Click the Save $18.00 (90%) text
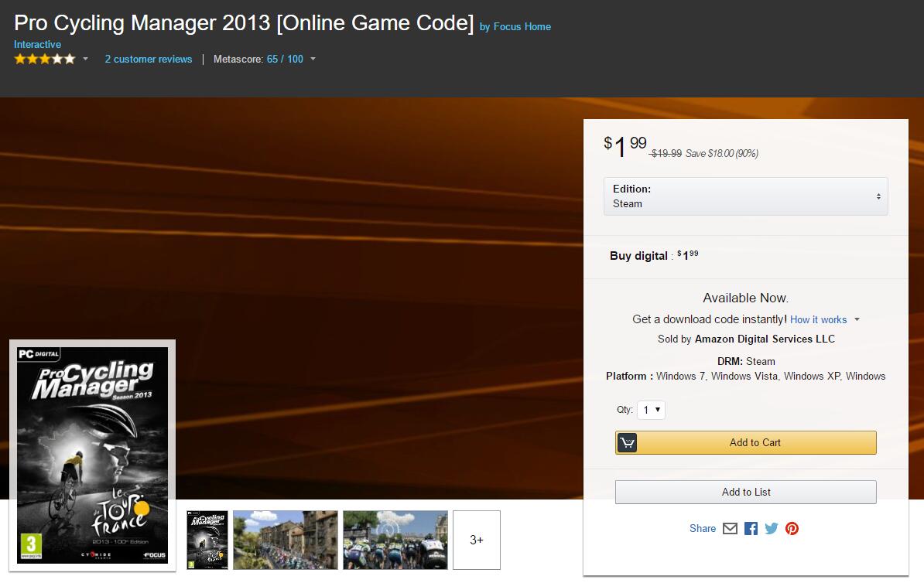Screen dimensions: 924x583 click(722, 154)
